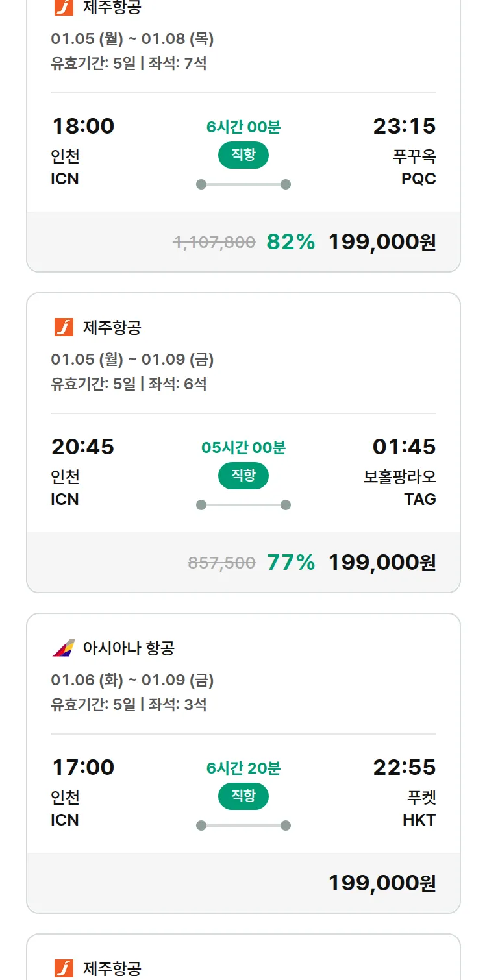
Task: Click the 01:45 arrival time
Action: 404,447
